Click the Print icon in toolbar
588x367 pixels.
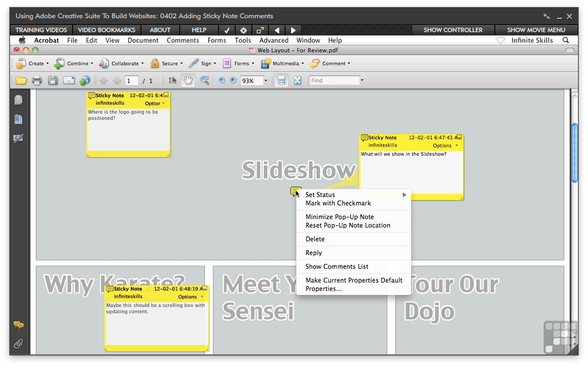37,80
